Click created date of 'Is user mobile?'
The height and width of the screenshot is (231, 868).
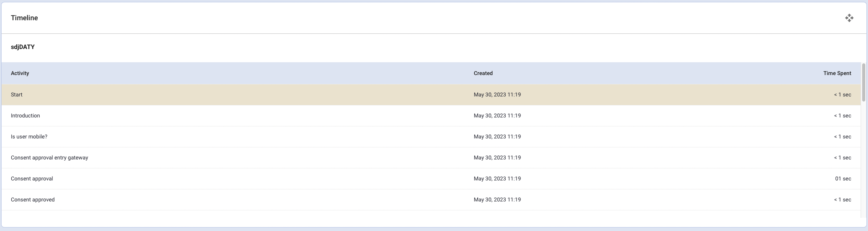coord(497,136)
